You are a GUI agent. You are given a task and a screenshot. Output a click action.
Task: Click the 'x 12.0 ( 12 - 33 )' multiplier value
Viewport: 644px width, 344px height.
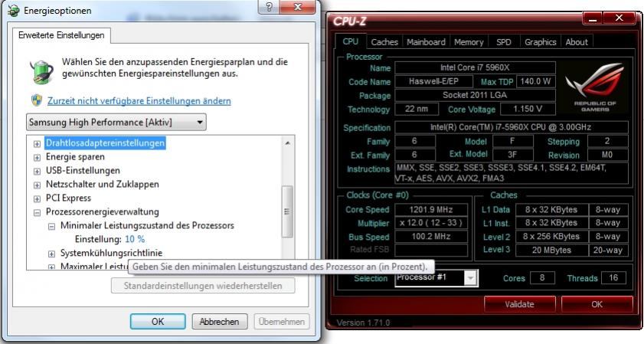[431, 223]
